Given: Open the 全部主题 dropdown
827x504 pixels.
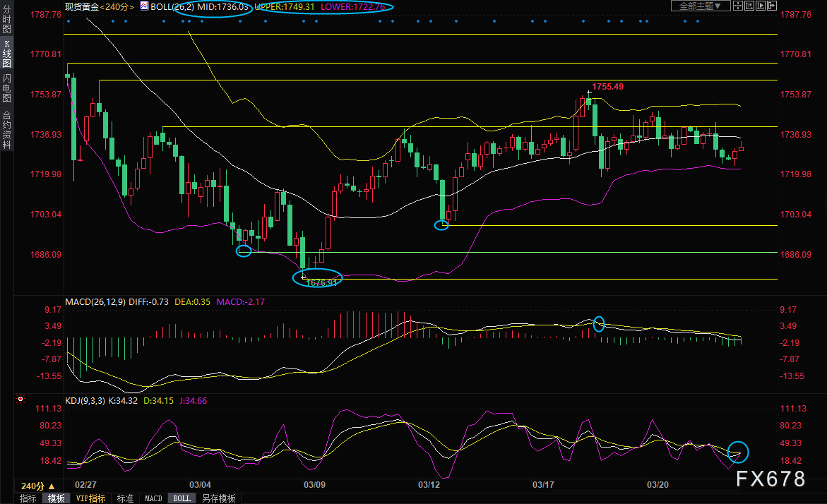Looking at the screenshot, I should pyautogui.click(x=699, y=6).
